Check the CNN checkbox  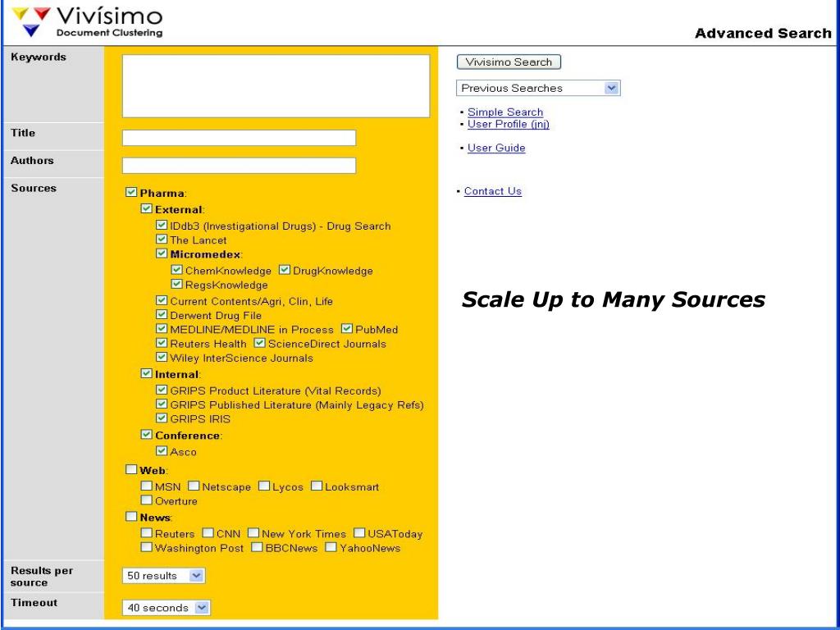point(208,532)
